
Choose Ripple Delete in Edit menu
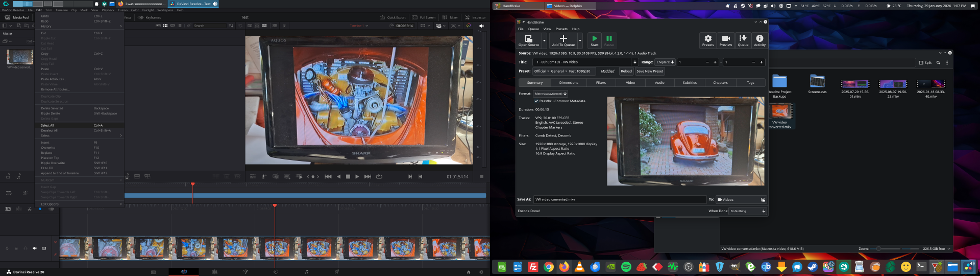(x=80, y=113)
